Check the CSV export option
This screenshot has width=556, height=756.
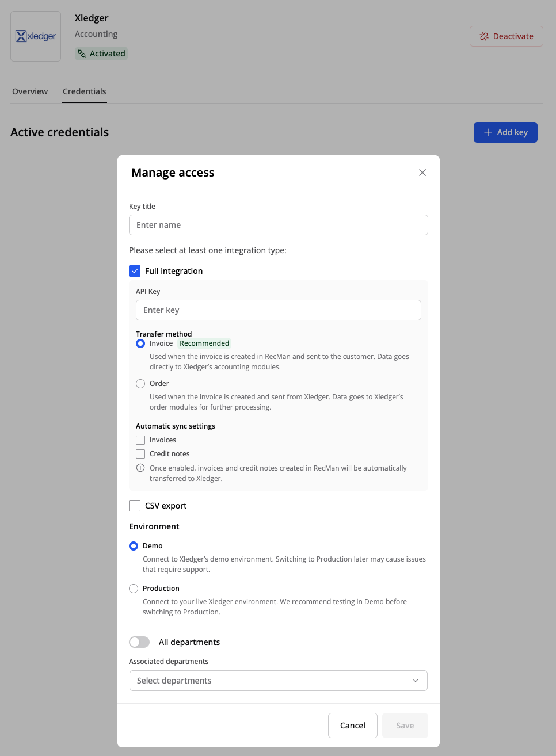(x=135, y=506)
